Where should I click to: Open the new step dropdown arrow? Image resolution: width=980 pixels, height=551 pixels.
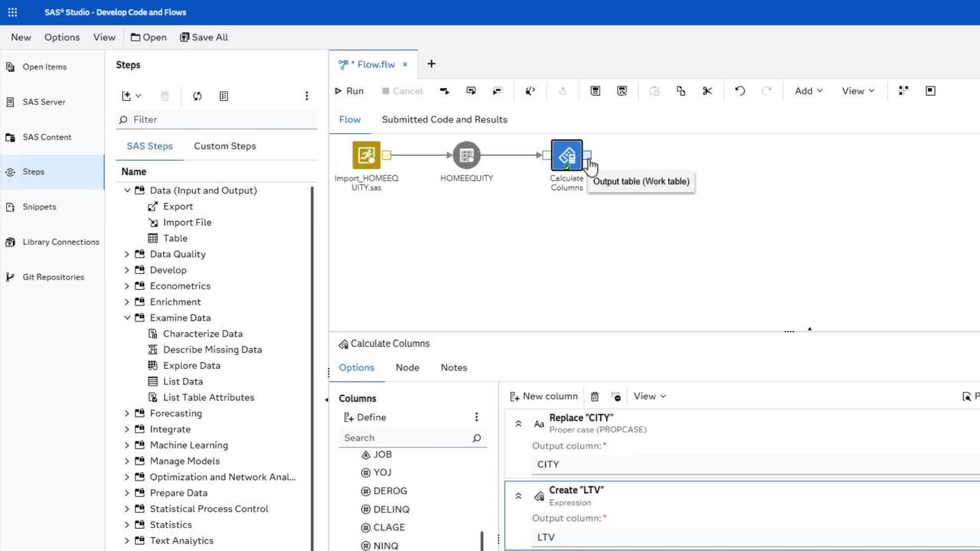click(139, 96)
